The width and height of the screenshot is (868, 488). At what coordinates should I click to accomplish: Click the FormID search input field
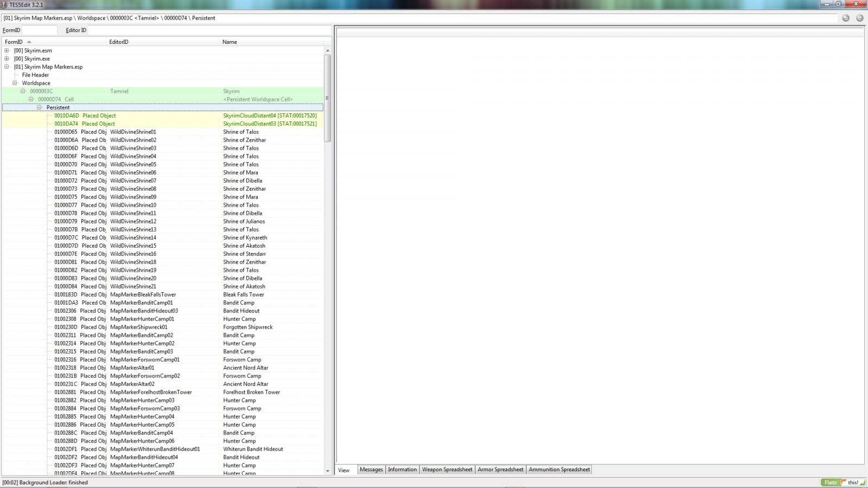(x=39, y=30)
